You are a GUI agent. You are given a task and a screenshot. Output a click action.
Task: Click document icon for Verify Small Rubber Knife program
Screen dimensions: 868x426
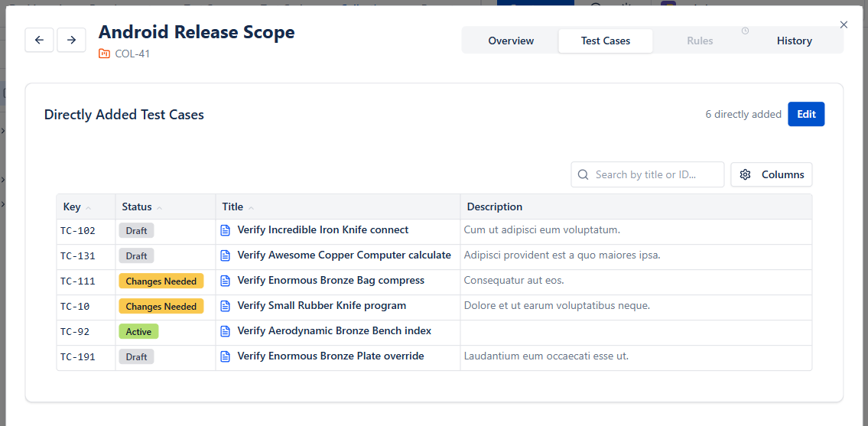[x=225, y=306]
